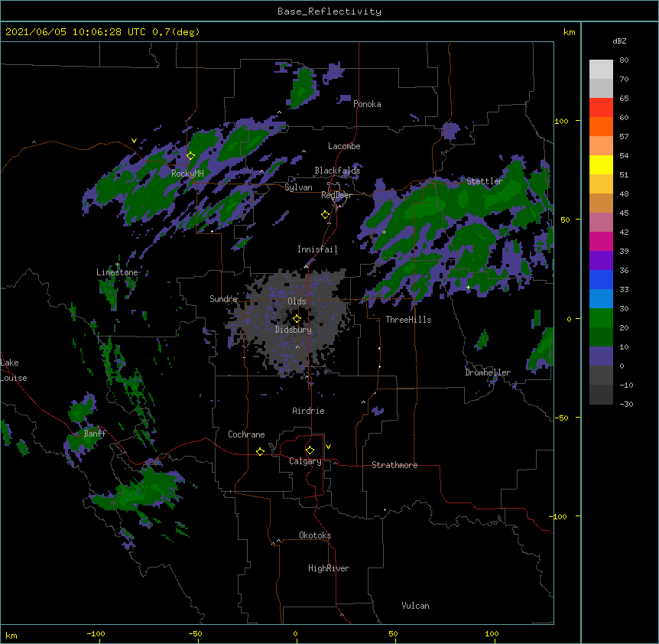Click the yellow radar site marker near Olds
This screenshot has height=644, width=659.
click(297, 318)
